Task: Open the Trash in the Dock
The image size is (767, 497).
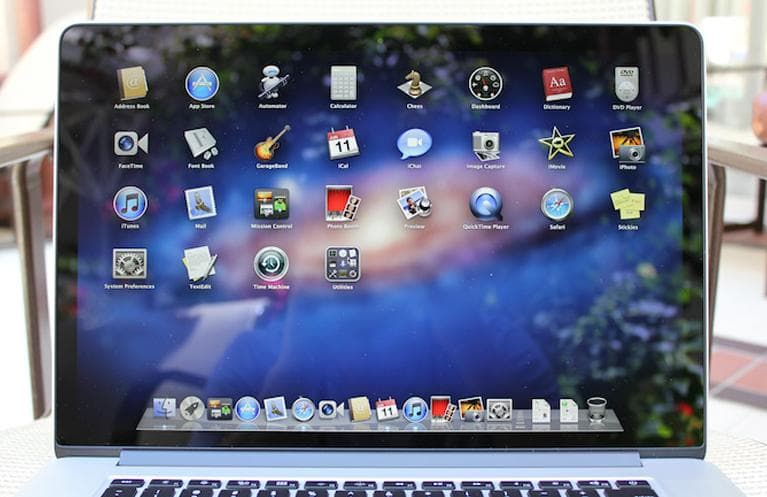Action: (597, 409)
